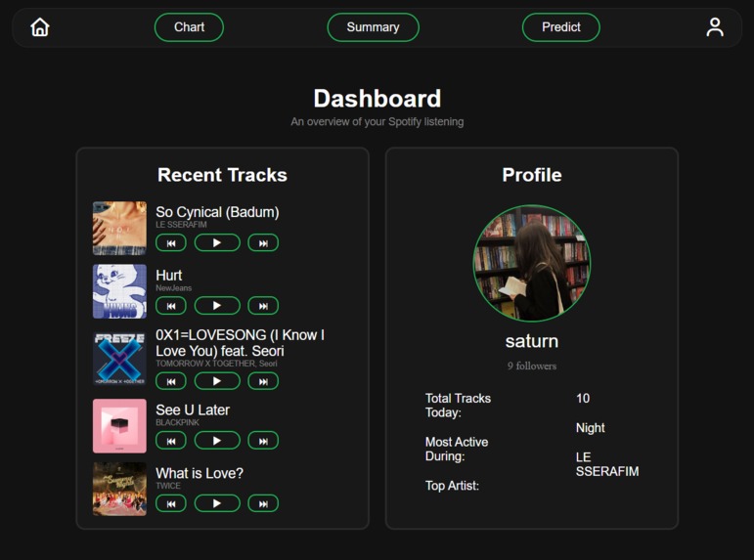This screenshot has height=560, width=754.
Task: Next button under What is Love?
Action: click(x=263, y=503)
